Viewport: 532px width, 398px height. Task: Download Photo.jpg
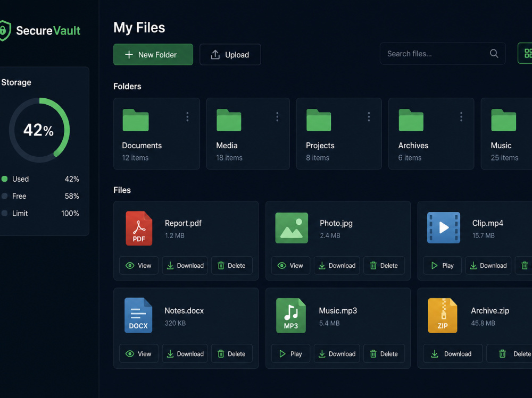[x=337, y=266]
